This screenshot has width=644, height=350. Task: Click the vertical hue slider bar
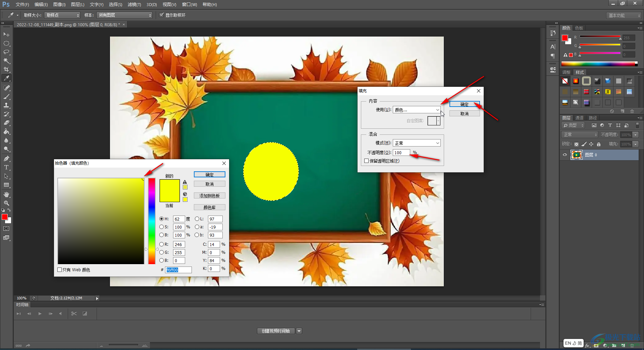[152, 221]
